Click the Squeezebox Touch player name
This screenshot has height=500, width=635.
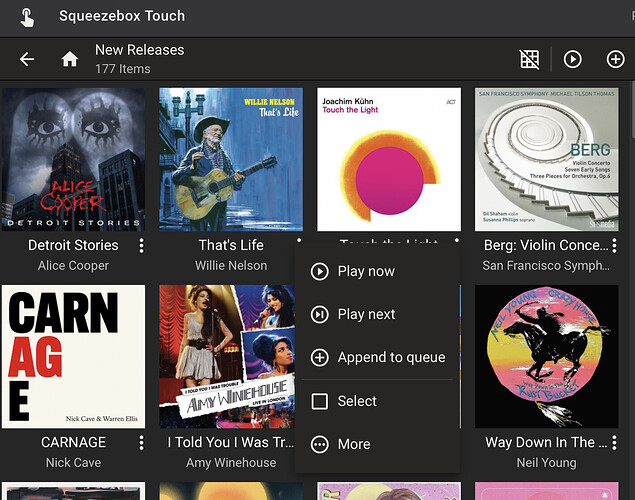pos(121,17)
